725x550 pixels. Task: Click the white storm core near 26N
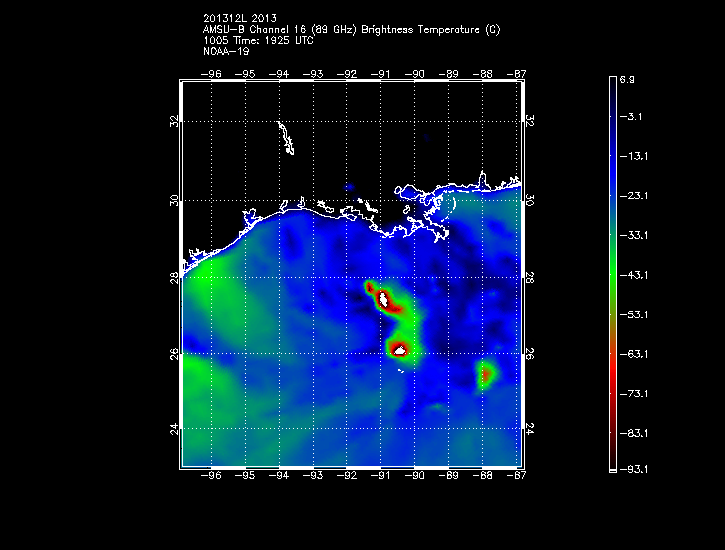pos(400,349)
